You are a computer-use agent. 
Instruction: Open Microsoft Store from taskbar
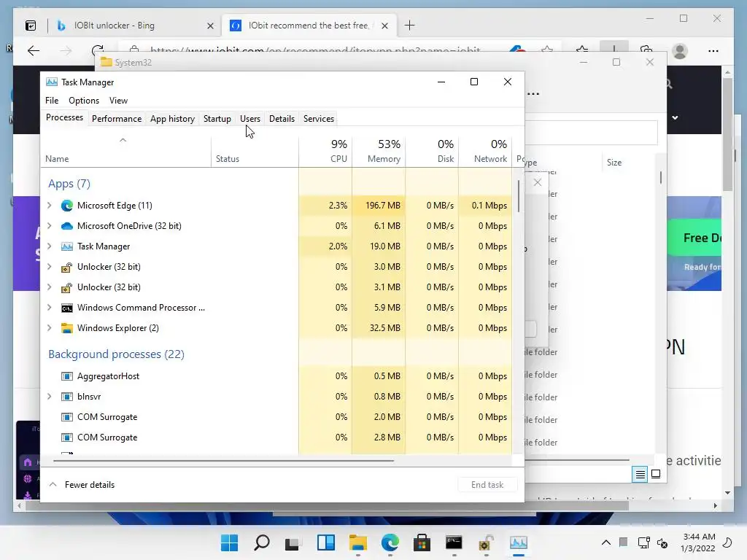click(422, 542)
